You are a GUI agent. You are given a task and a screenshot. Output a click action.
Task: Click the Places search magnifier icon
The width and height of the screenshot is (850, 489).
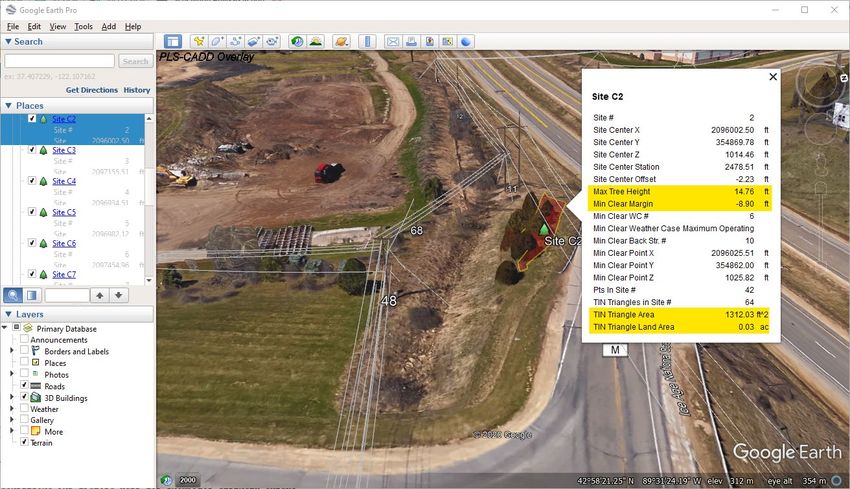point(13,295)
